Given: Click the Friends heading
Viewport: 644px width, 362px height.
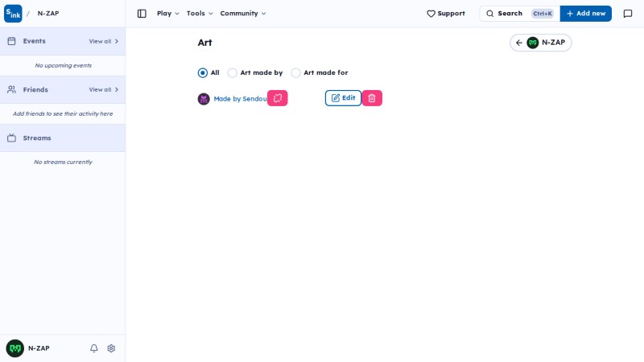Looking at the screenshot, I should [x=35, y=89].
